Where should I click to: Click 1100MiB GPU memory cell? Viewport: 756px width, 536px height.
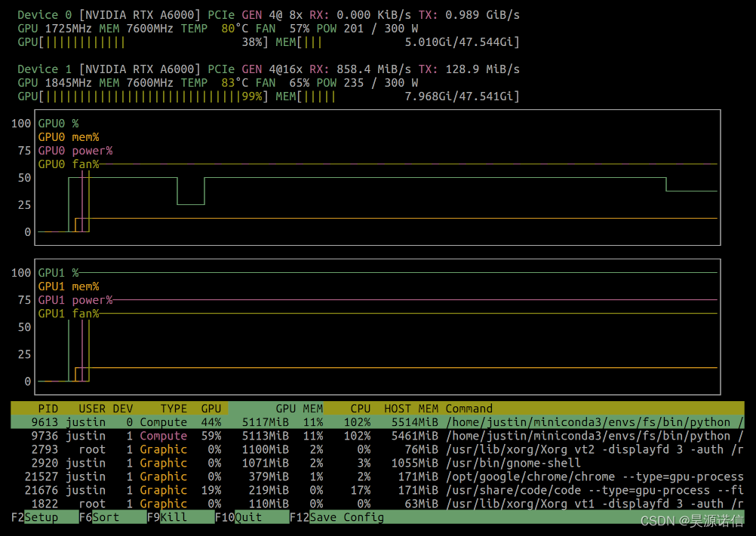pyautogui.click(x=265, y=449)
